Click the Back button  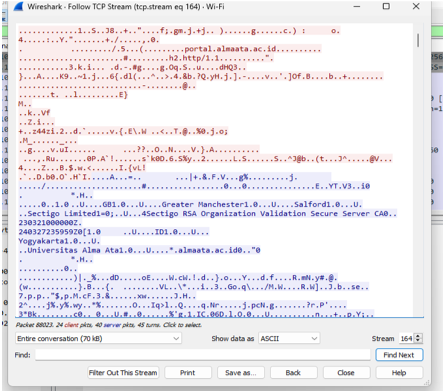(293, 373)
